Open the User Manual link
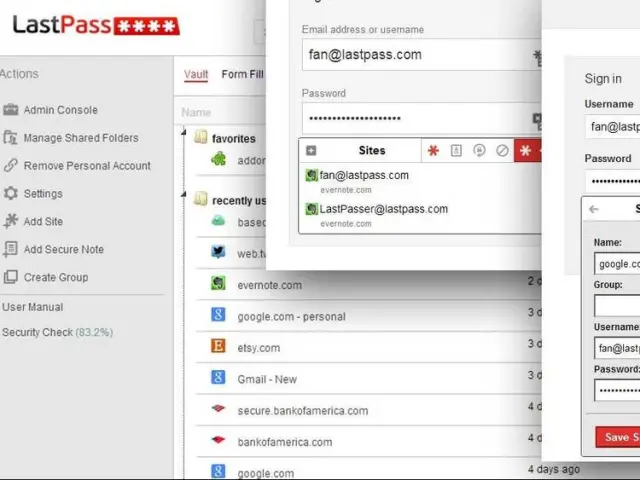This screenshot has height=480, width=640. coord(33,307)
